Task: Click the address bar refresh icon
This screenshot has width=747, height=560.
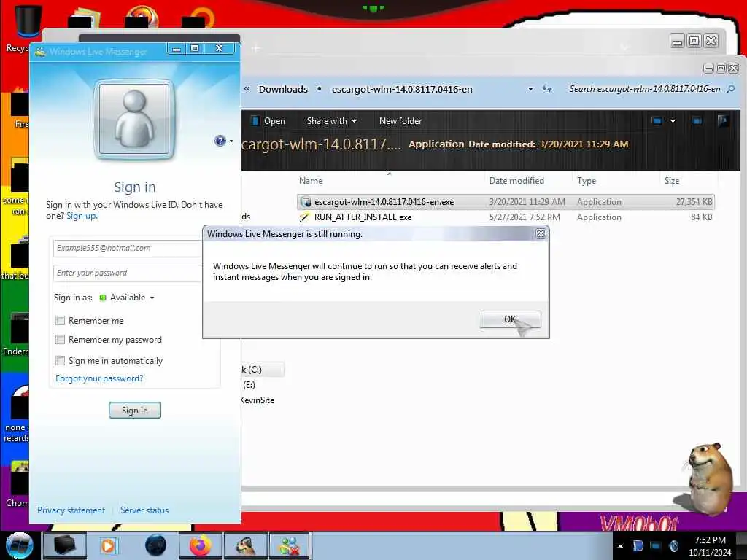Action: pos(547,89)
